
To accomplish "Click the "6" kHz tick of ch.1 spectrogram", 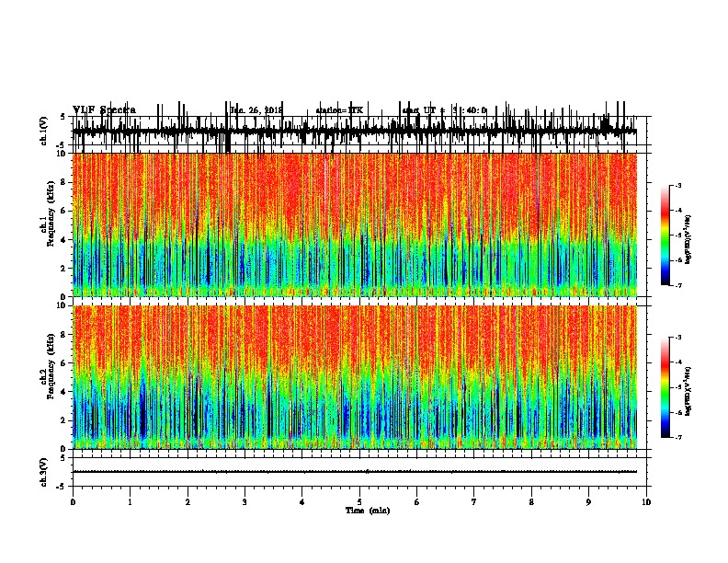I will point(63,211).
